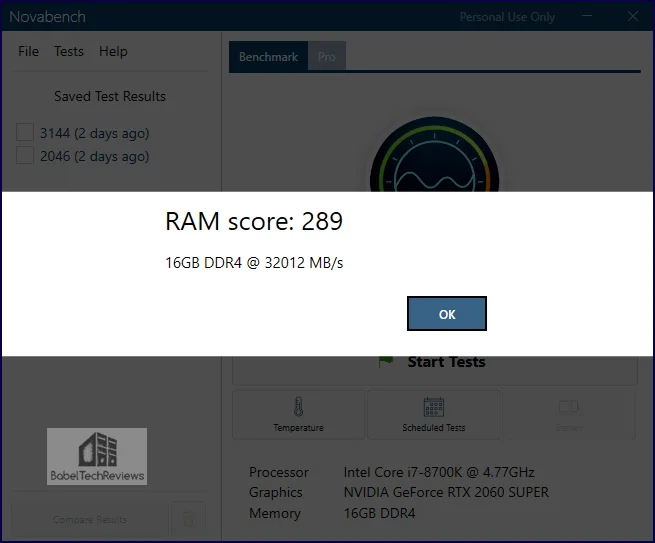Click the Graphics label
The width and height of the screenshot is (655, 543).
(276, 492)
